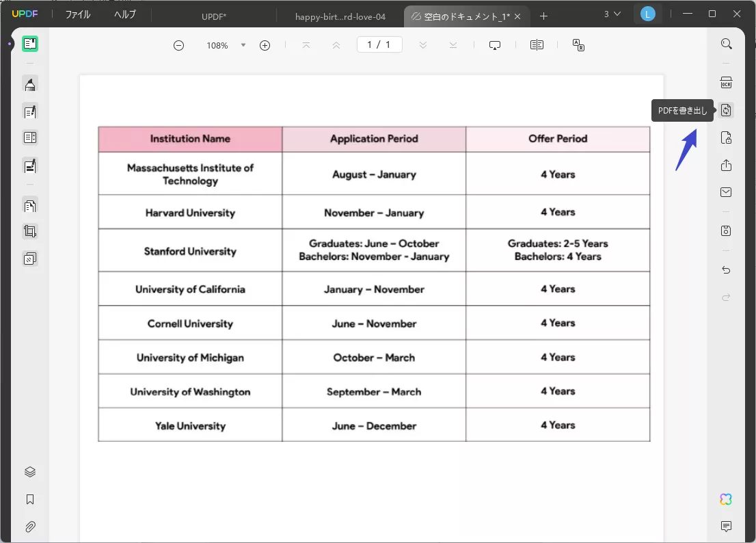Click the Application Period header cell

click(374, 139)
